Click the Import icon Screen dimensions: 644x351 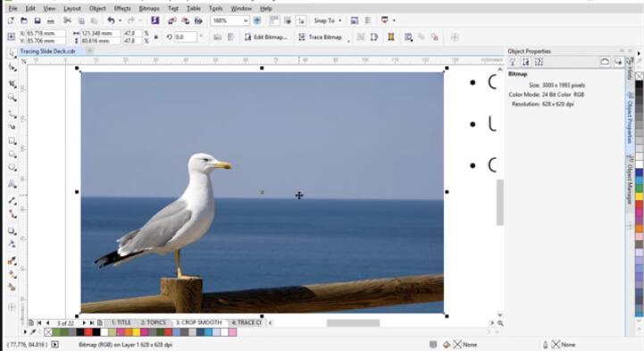click(x=171, y=21)
